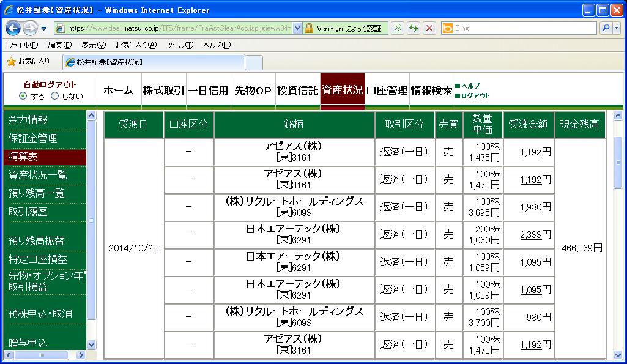Click main table scrollbar down arrow
The height and width of the screenshot is (364, 627).
tap(618, 355)
